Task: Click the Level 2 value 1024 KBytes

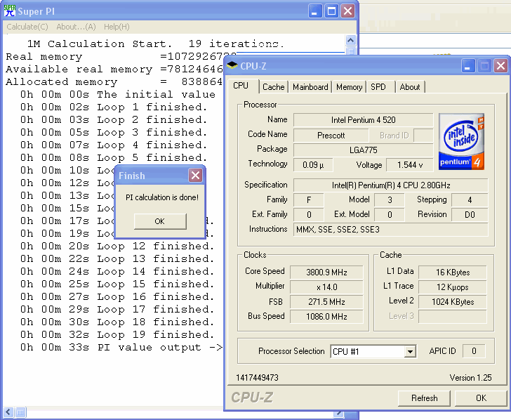Action: (452, 301)
